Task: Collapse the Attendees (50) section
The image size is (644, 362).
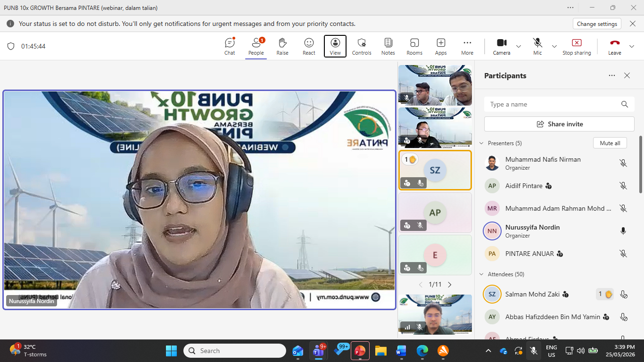Action: point(481,274)
